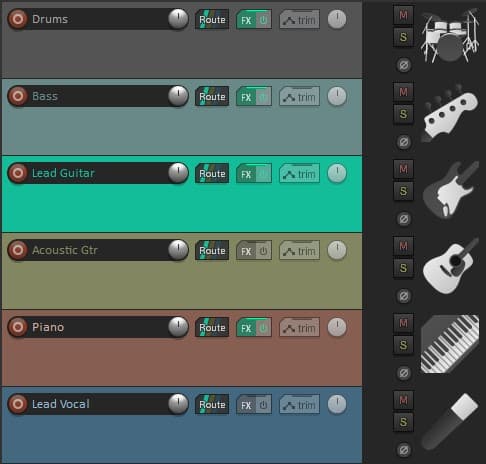
Task: Open the FX chain for Lead Guitar
Action: click(x=246, y=174)
